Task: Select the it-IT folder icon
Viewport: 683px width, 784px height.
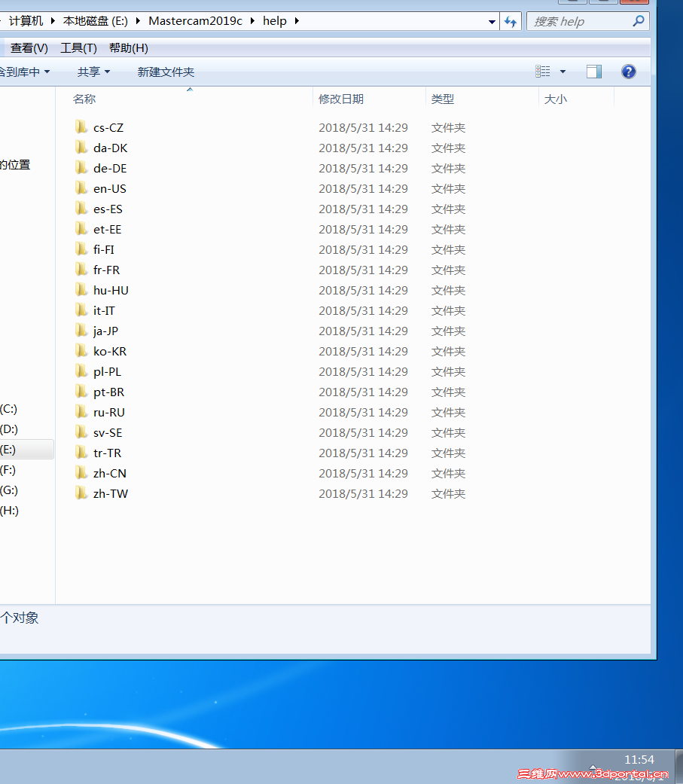Action: tap(81, 310)
